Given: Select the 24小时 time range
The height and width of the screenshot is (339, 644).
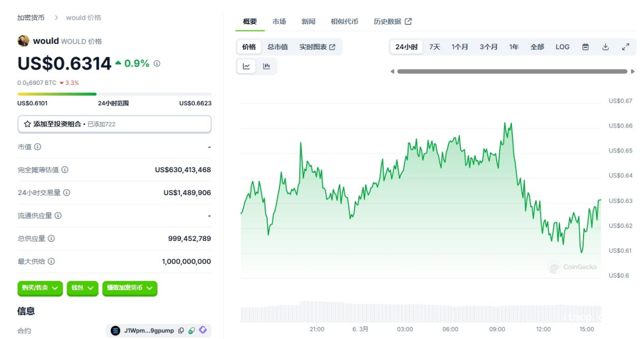Looking at the screenshot, I should (x=406, y=47).
